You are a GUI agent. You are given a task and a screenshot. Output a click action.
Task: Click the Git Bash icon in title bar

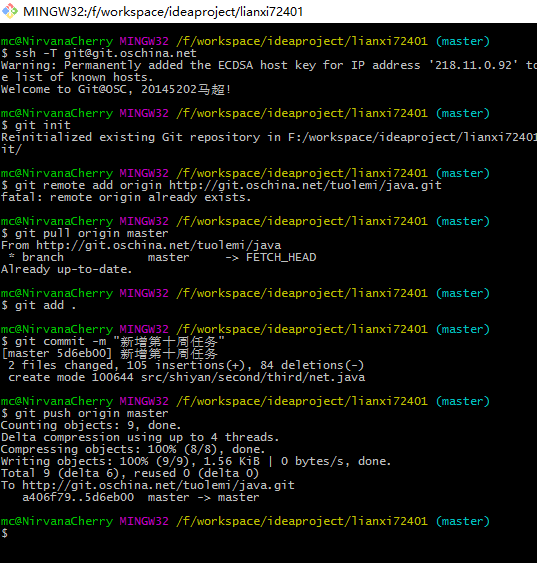click(x=10, y=11)
